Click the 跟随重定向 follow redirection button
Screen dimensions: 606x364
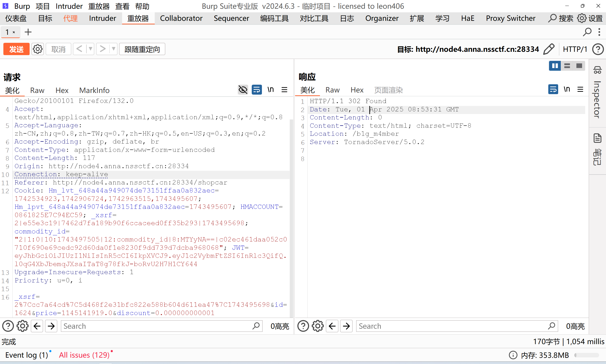point(142,49)
